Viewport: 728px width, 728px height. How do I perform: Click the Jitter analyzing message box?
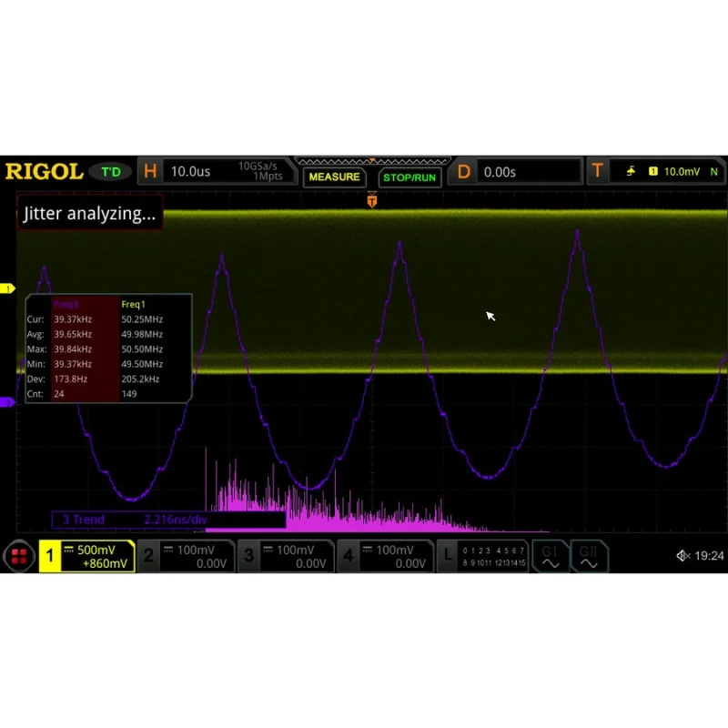click(89, 213)
